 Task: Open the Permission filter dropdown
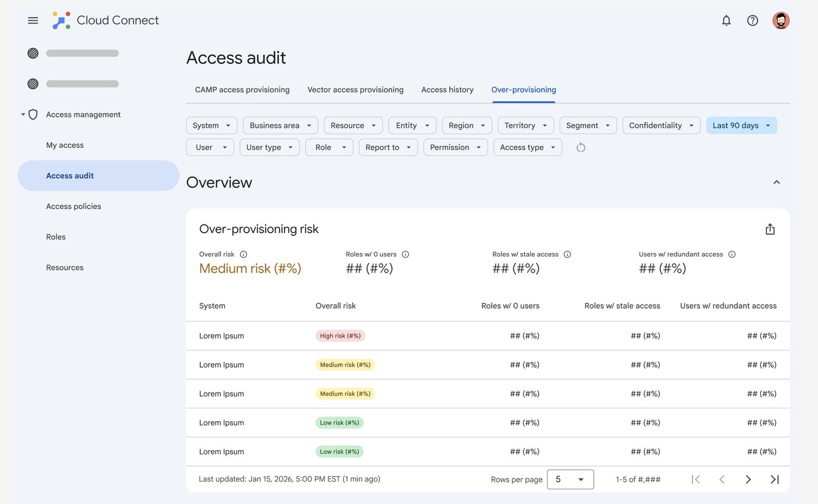click(456, 147)
